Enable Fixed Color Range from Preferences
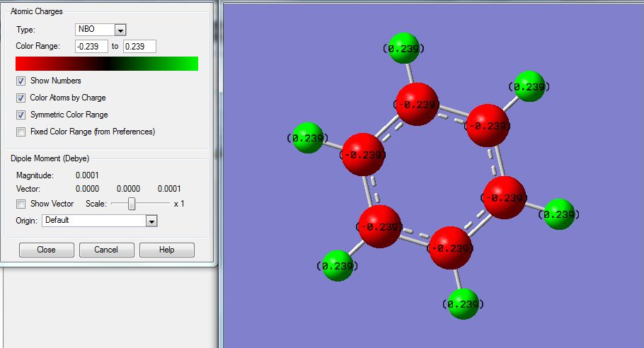 (x=21, y=132)
